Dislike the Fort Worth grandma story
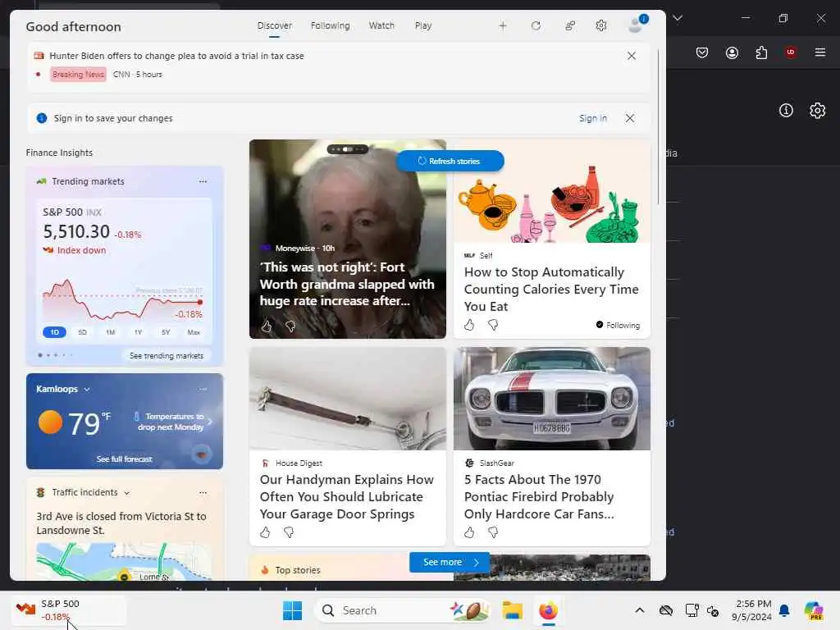 290,326
